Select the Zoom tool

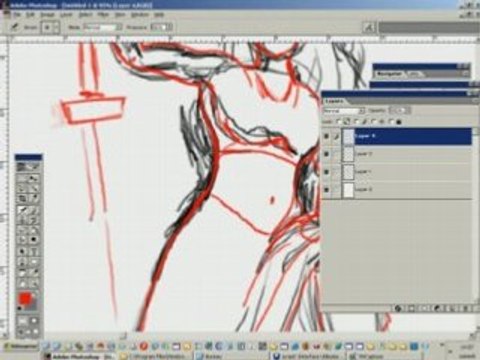pos(33,283)
